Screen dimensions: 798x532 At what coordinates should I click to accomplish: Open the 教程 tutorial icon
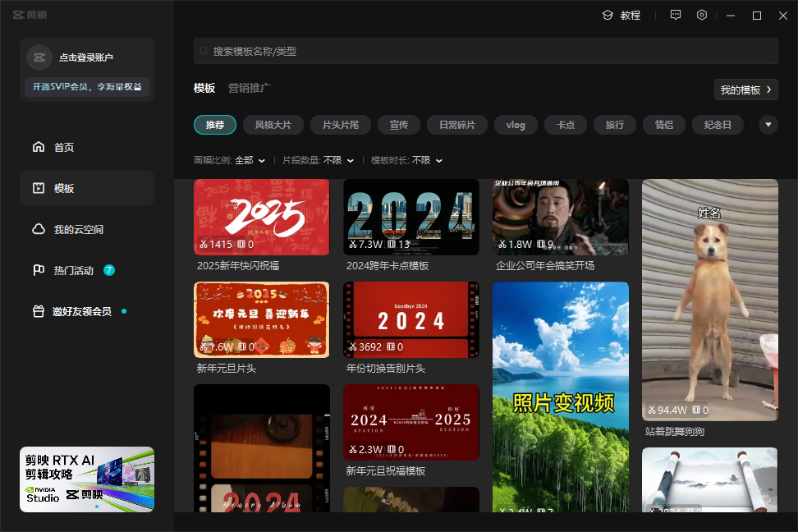point(608,16)
